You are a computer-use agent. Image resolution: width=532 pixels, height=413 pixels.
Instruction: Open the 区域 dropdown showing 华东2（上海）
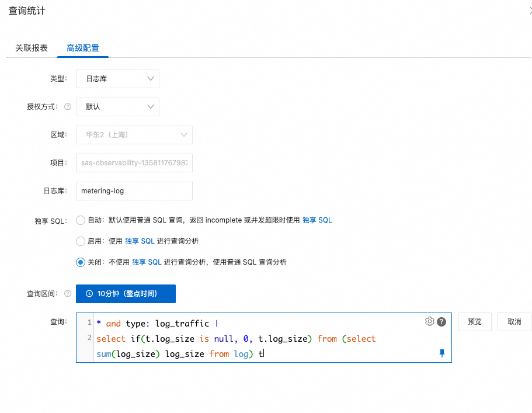click(134, 135)
